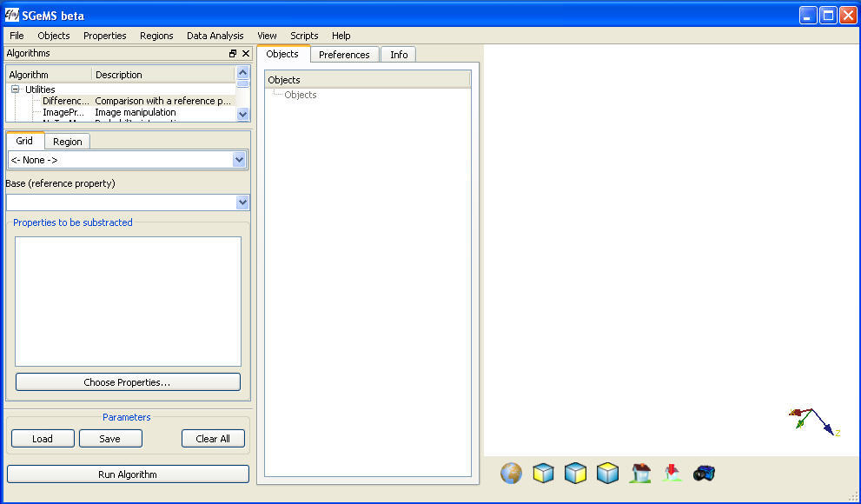Image resolution: width=861 pixels, height=504 pixels.
Task: Open the Scripts menu
Action: pyautogui.click(x=304, y=36)
